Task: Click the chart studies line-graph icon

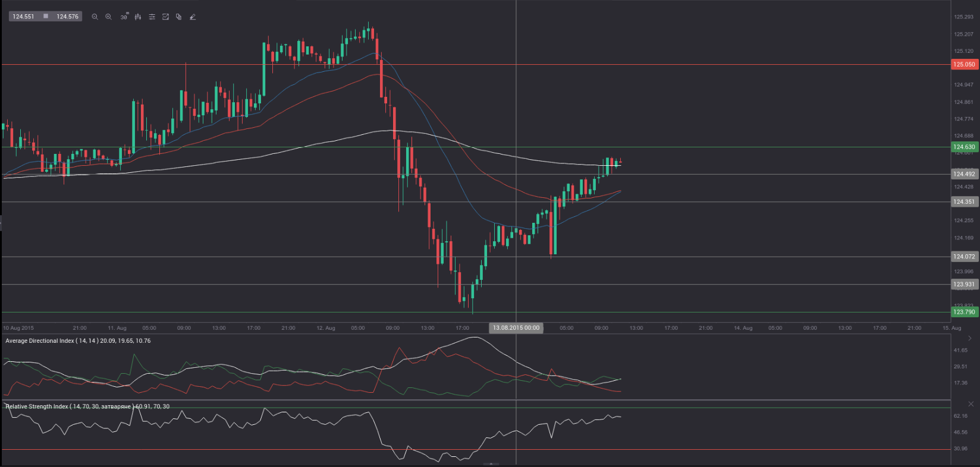Action: point(165,17)
